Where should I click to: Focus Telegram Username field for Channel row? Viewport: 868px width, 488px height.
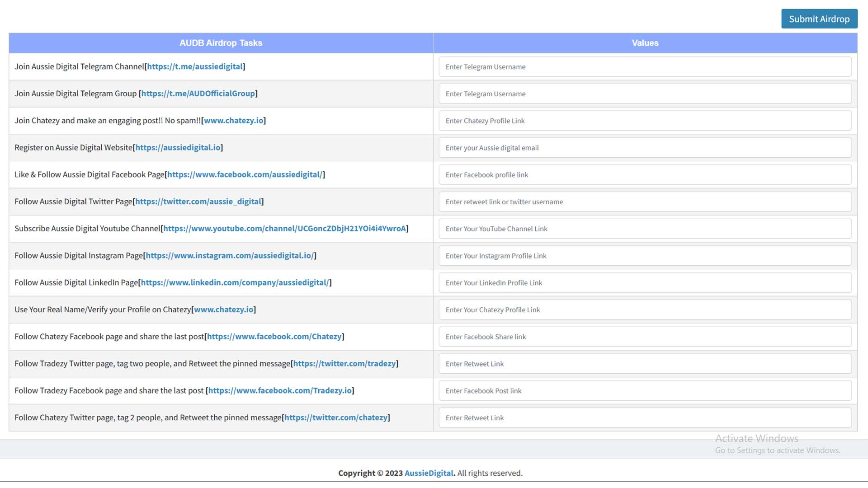pyautogui.click(x=645, y=67)
